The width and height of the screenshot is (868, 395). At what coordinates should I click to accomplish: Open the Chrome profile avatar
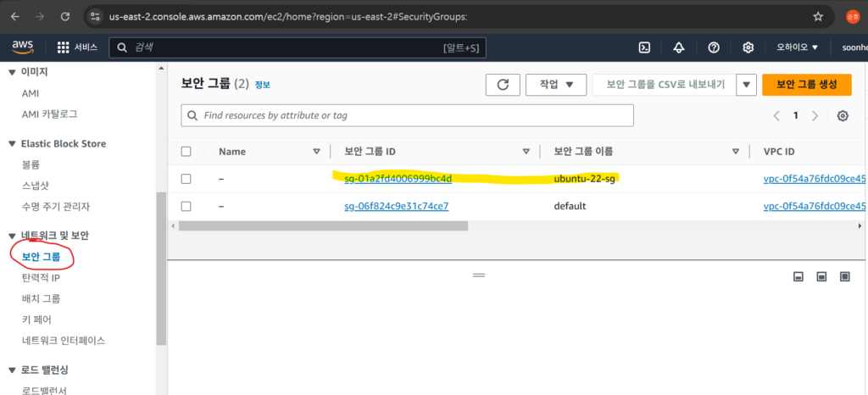tap(853, 17)
